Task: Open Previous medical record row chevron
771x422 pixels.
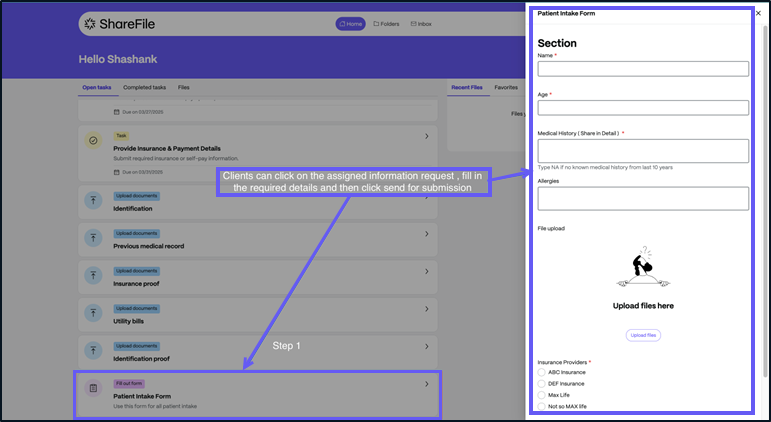Action: pos(426,234)
